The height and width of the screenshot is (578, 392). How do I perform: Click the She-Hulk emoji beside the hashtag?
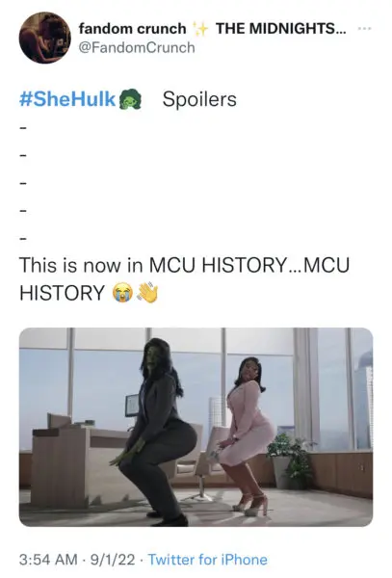pyautogui.click(x=131, y=100)
